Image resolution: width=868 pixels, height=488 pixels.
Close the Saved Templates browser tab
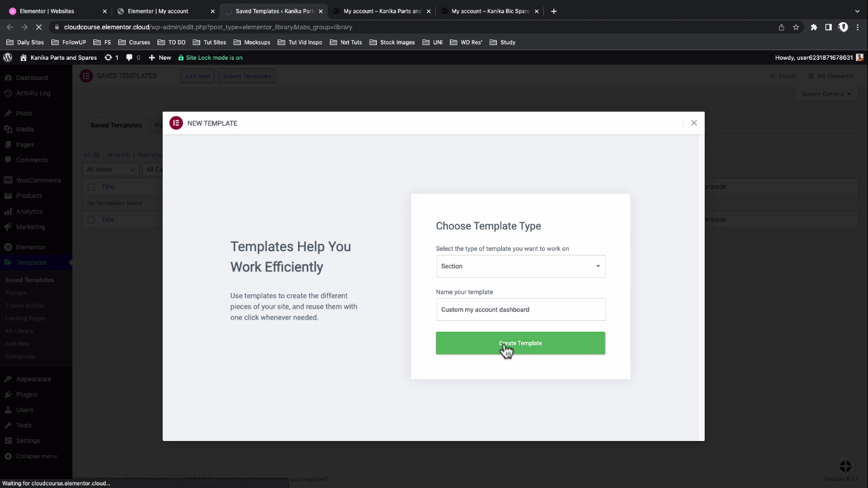point(320,11)
